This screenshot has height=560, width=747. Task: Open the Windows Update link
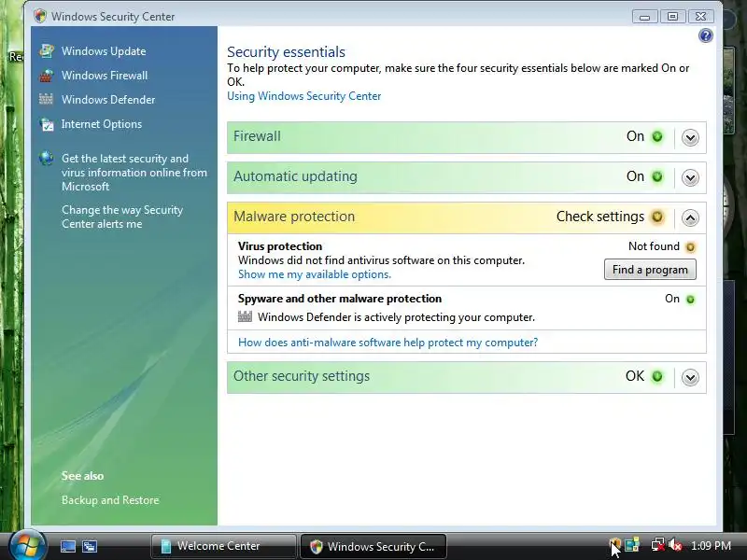(104, 51)
